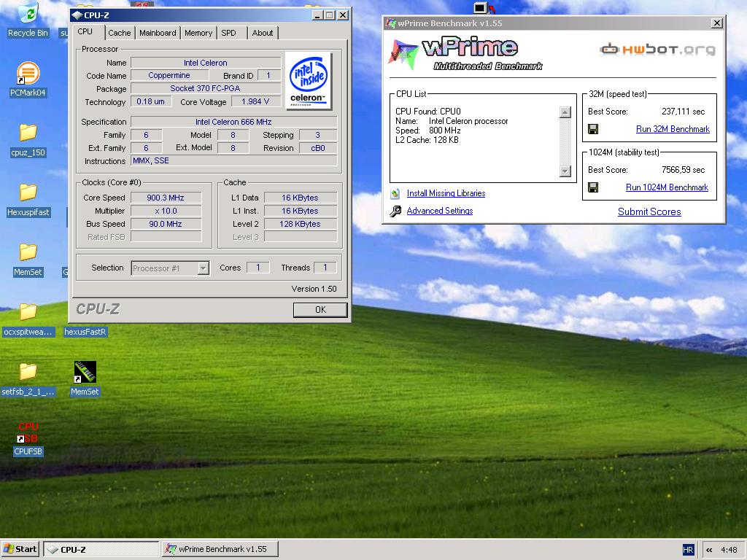The width and height of the screenshot is (747, 560).
Task: Click OK button in CPU-Z
Action: click(x=320, y=310)
